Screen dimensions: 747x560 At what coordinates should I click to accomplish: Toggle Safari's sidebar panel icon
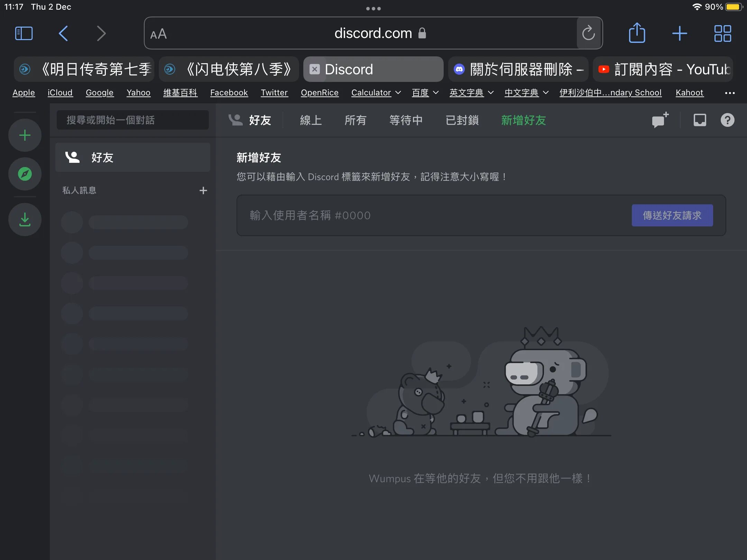click(x=24, y=34)
